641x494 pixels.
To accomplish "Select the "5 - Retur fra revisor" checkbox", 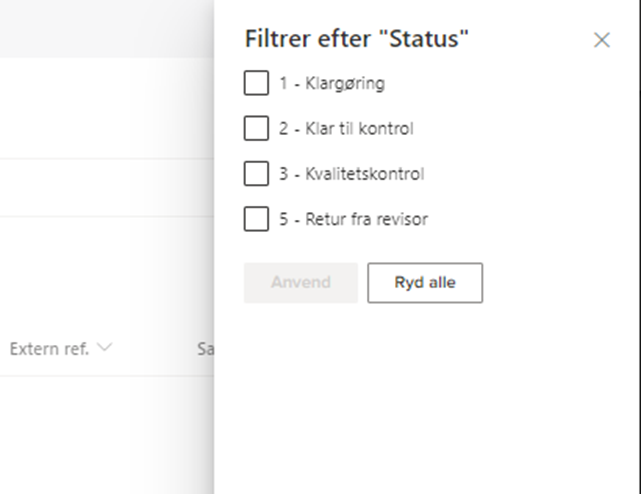I will click(x=256, y=218).
